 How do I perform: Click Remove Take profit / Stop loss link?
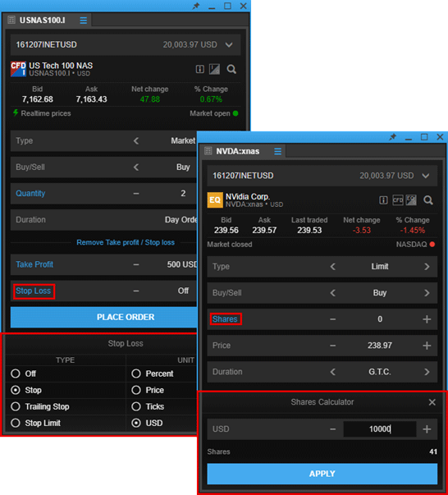pos(126,242)
